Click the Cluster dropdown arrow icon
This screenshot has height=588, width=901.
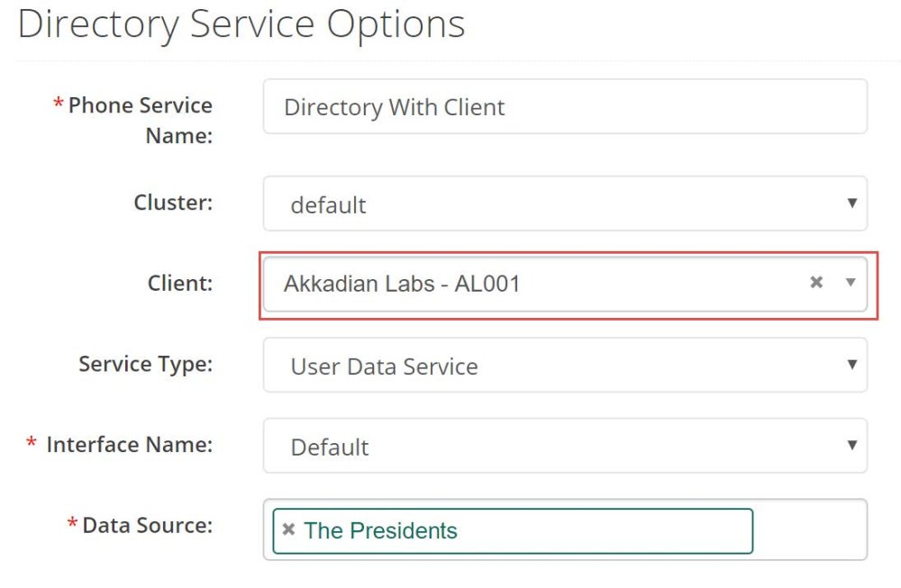(x=851, y=203)
